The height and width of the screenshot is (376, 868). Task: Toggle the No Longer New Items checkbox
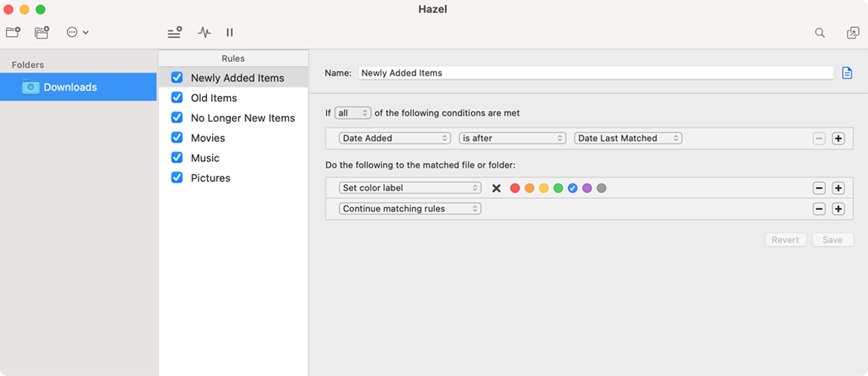[x=177, y=117]
